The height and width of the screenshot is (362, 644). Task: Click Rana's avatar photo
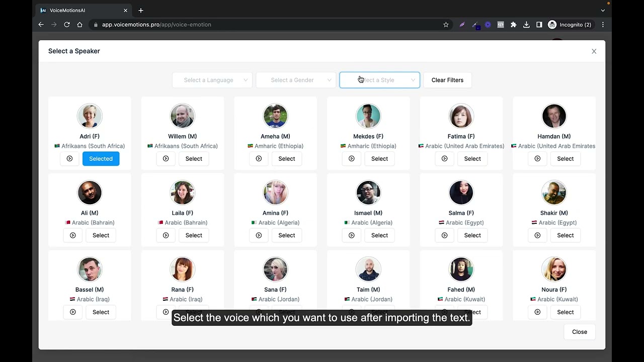(183, 270)
